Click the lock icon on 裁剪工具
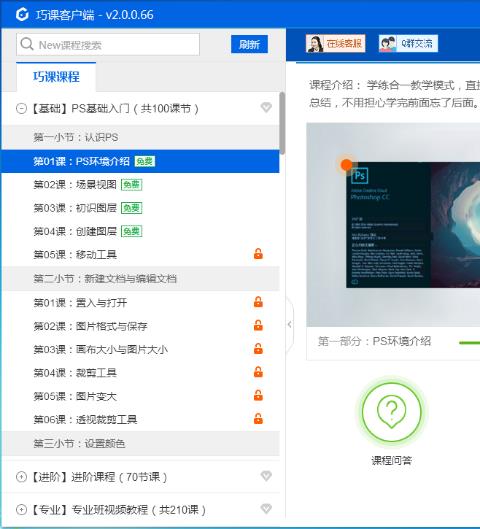The width and height of the screenshot is (480, 529). coord(258,372)
